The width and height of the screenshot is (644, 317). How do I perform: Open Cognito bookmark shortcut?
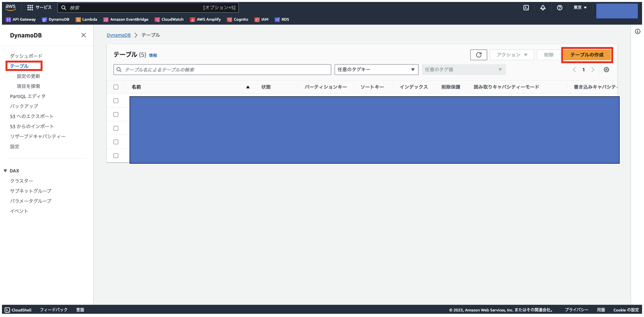pos(238,19)
